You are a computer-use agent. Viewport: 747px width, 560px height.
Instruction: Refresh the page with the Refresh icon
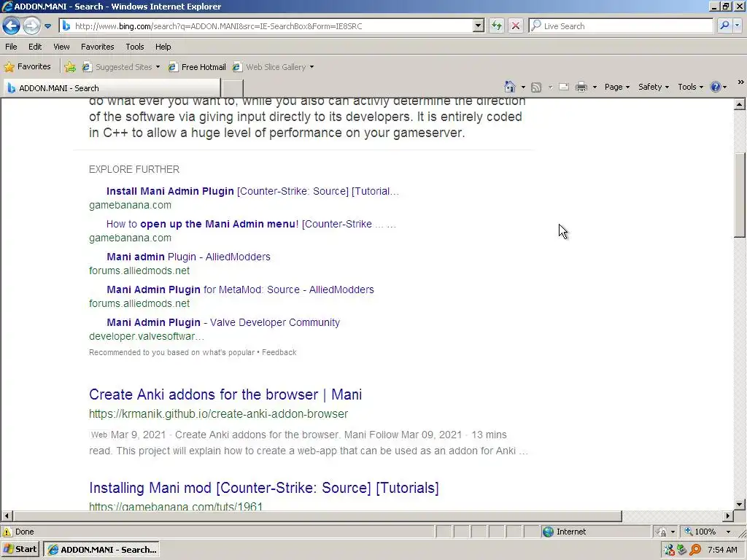[x=496, y=26]
